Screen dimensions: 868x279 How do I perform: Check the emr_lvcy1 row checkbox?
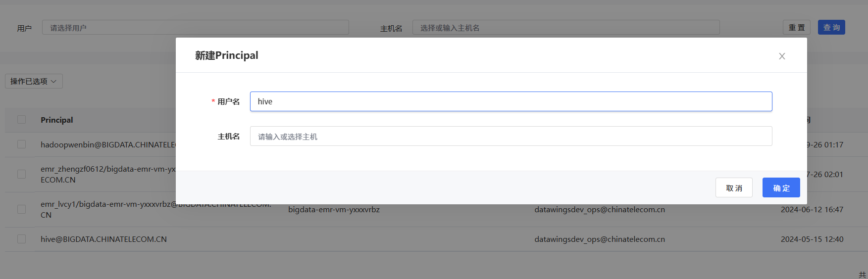coord(21,209)
